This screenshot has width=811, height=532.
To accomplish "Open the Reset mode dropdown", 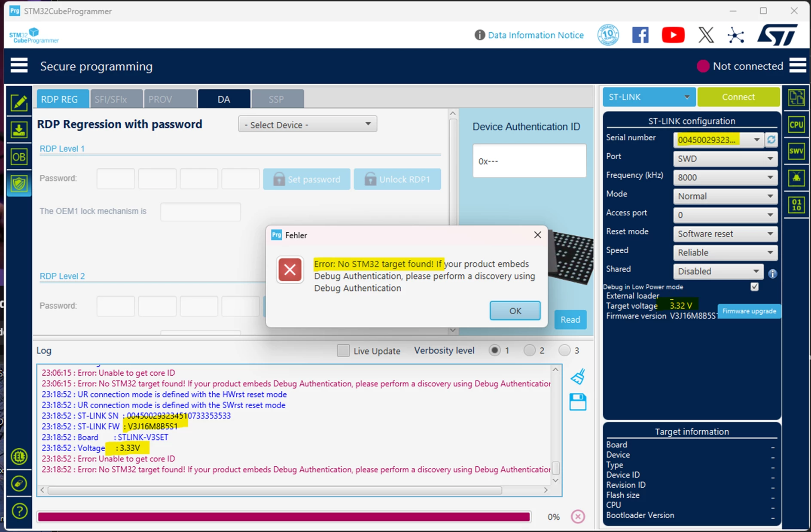I will (x=726, y=234).
